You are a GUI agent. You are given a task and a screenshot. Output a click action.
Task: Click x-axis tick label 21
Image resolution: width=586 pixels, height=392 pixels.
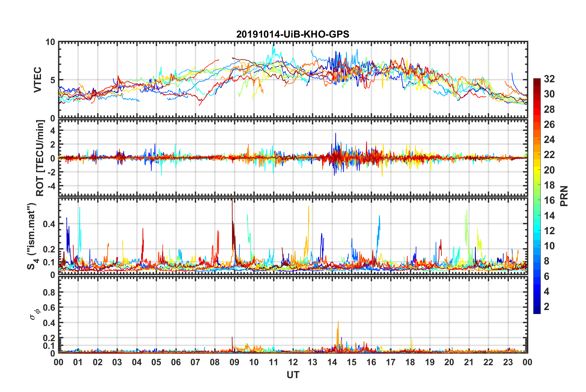(x=469, y=362)
